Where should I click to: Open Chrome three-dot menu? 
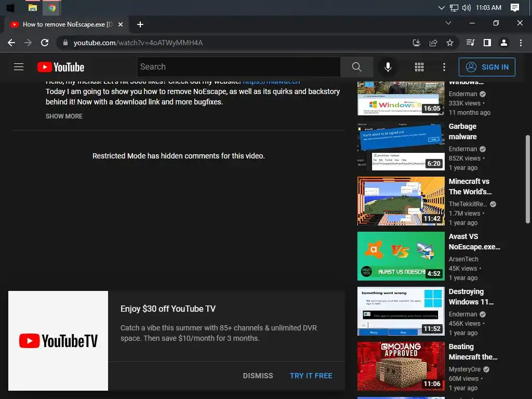521,43
